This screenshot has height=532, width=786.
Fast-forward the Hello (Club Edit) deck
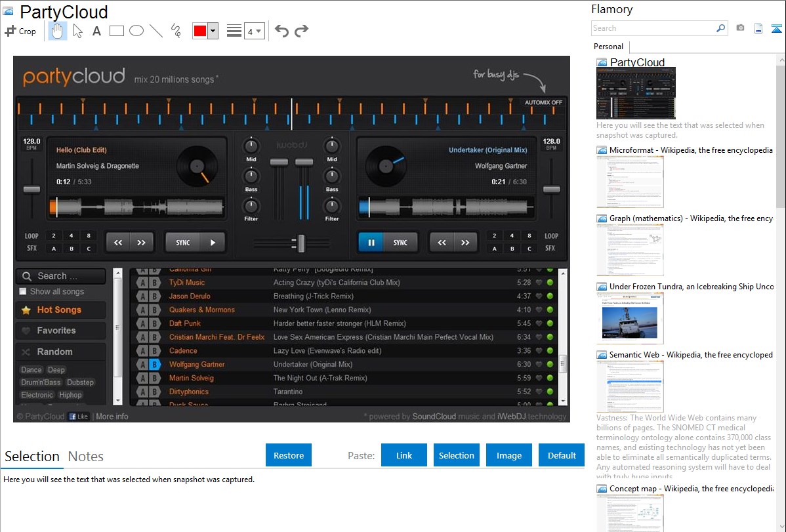tap(141, 243)
